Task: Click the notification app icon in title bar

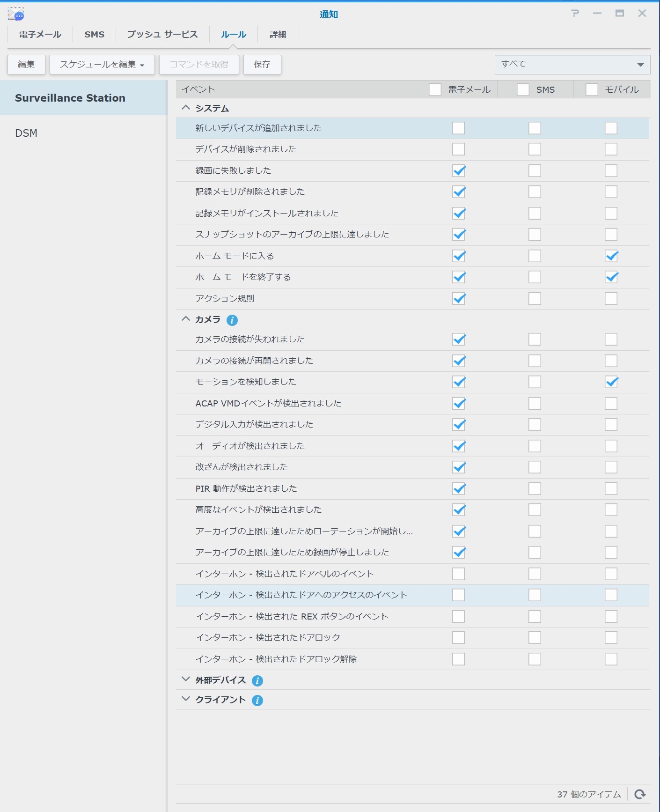Action: click(x=16, y=14)
